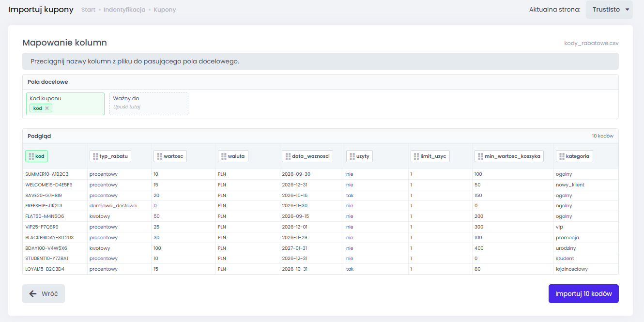Screen dimensions: 644x322
Task: Click urodziny category cell
Action: [566, 248]
